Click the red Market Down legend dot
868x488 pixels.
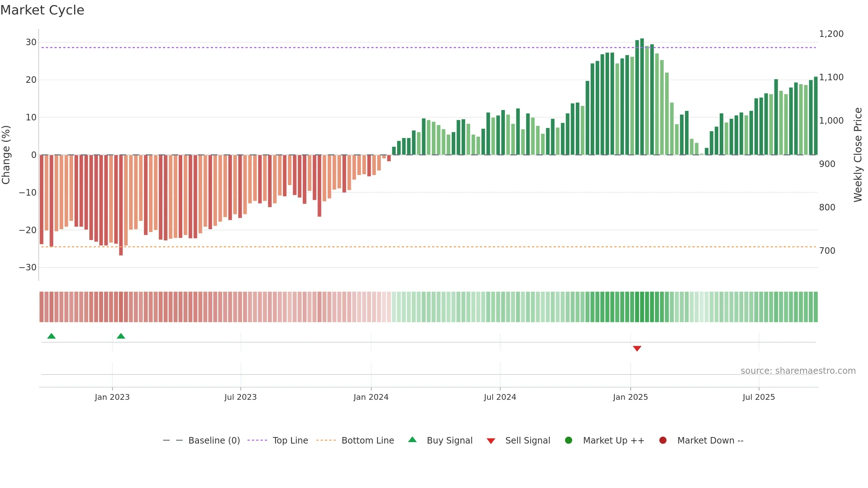point(663,440)
